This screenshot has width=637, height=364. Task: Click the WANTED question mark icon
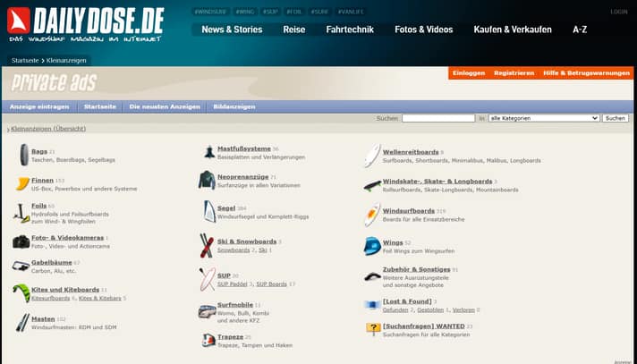(x=373, y=330)
